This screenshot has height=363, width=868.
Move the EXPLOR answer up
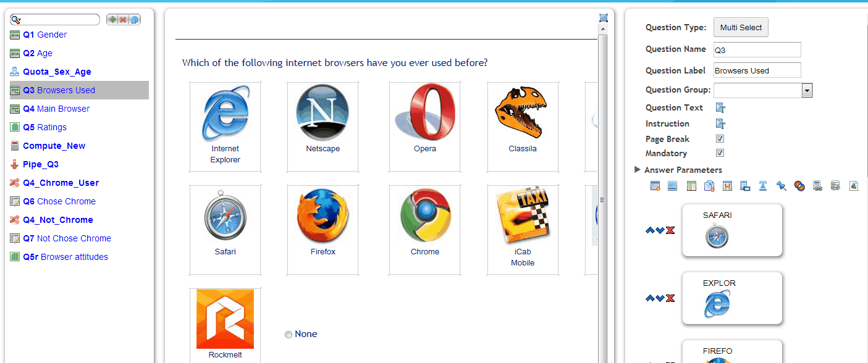tap(649, 298)
